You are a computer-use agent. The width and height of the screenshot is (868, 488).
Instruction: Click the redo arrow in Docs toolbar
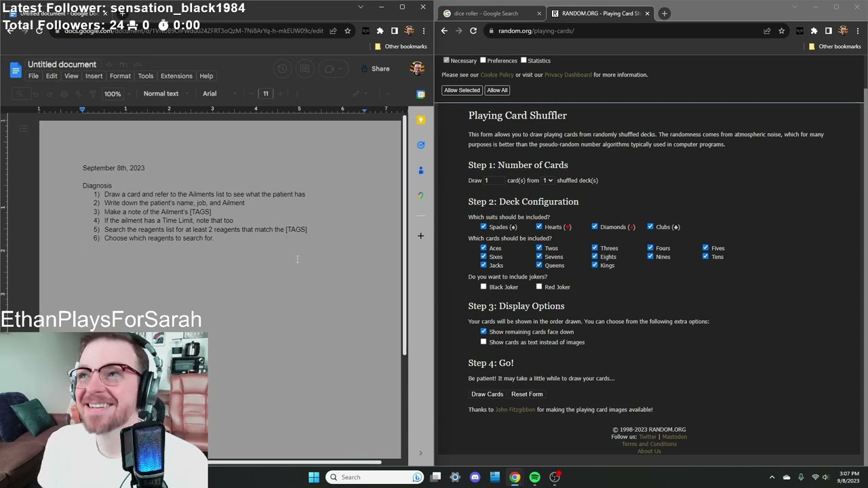pyautogui.click(x=50, y=94)
